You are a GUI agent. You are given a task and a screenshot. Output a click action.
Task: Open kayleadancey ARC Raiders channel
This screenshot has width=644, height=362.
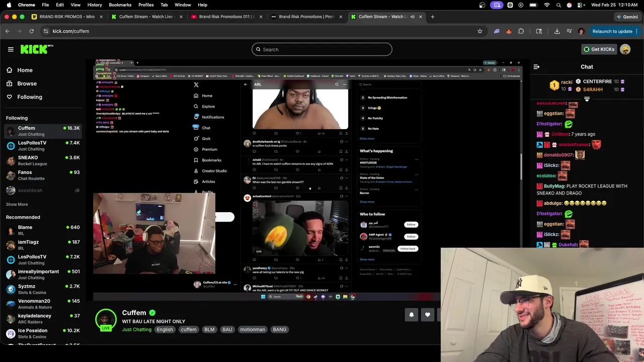pyautogui.click(x=42, y=318)
